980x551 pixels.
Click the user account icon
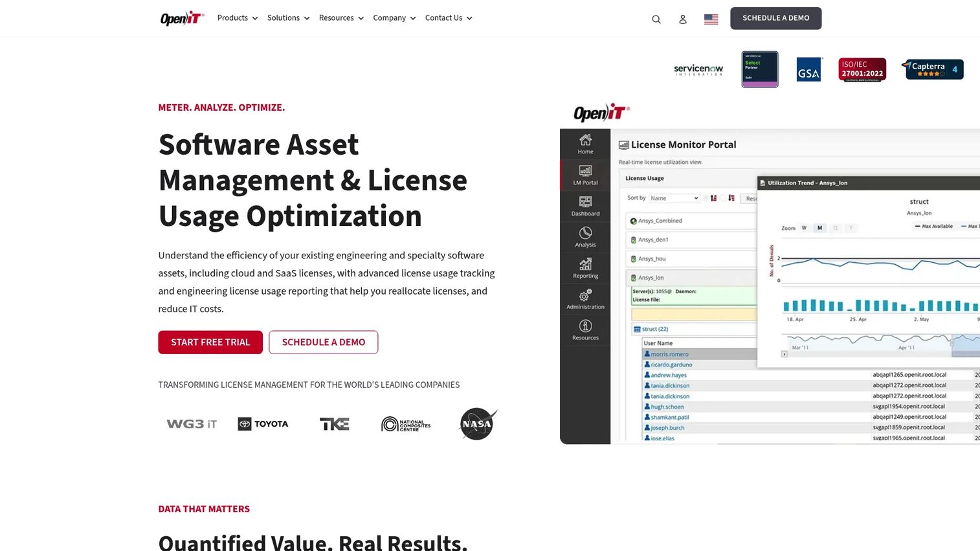683,19
